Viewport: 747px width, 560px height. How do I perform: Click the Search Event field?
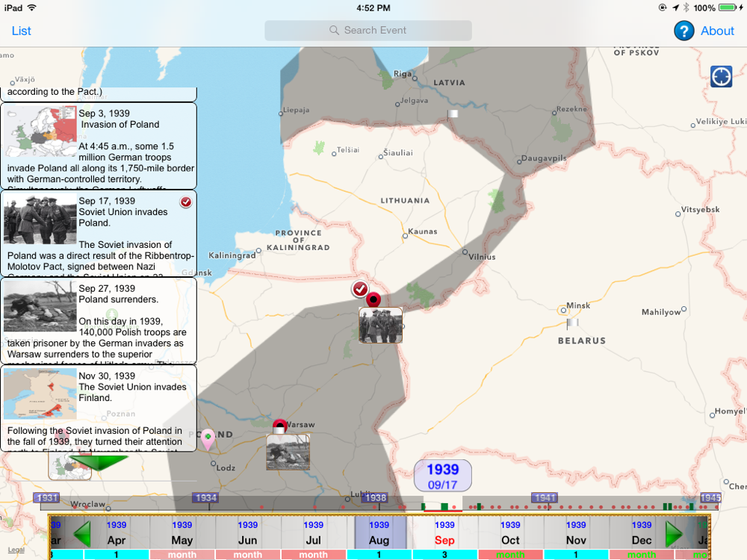pos(368,31)
